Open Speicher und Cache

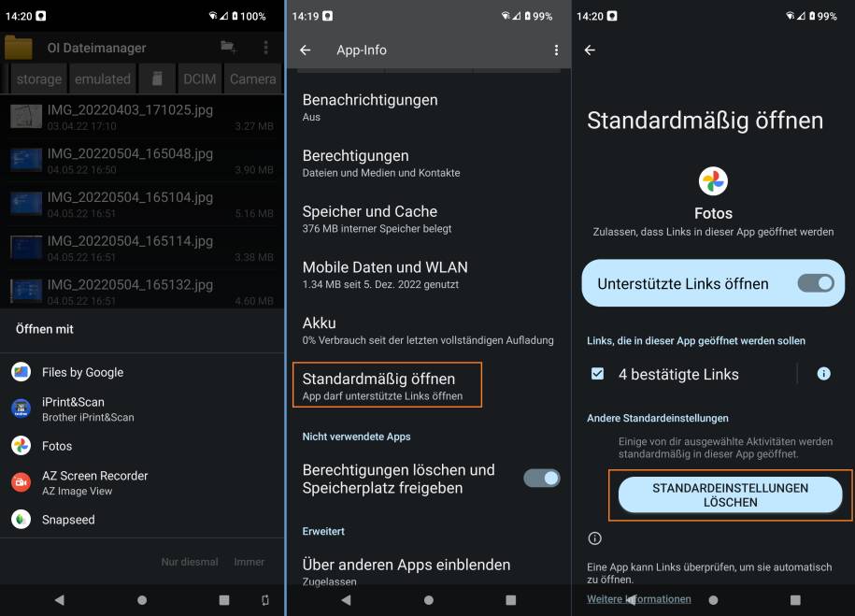point(429,219)
